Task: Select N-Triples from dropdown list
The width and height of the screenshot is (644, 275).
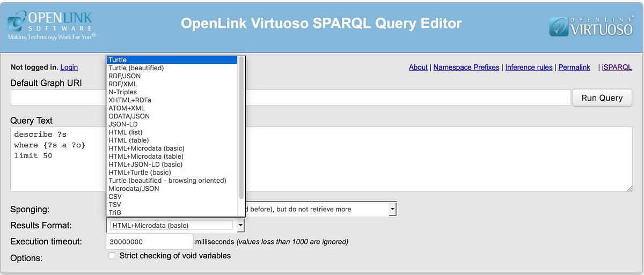Action: pos(172,92)
